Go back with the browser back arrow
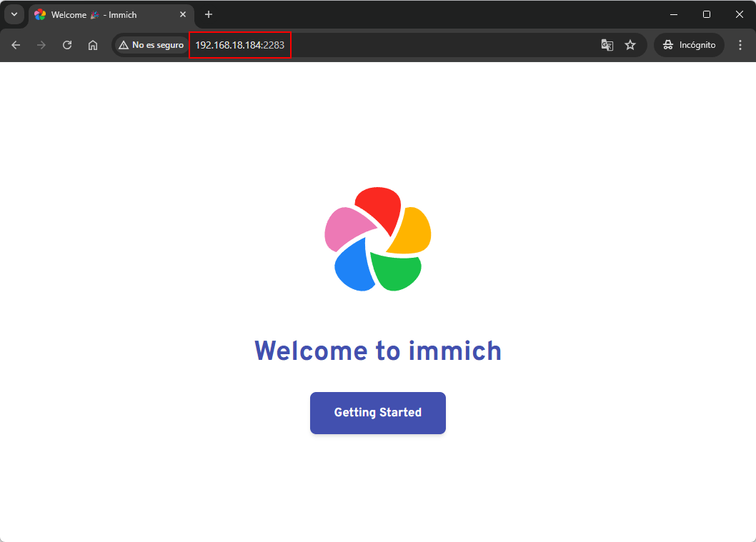The width and height of the screenshot is (756, 542). pos(16,45)
